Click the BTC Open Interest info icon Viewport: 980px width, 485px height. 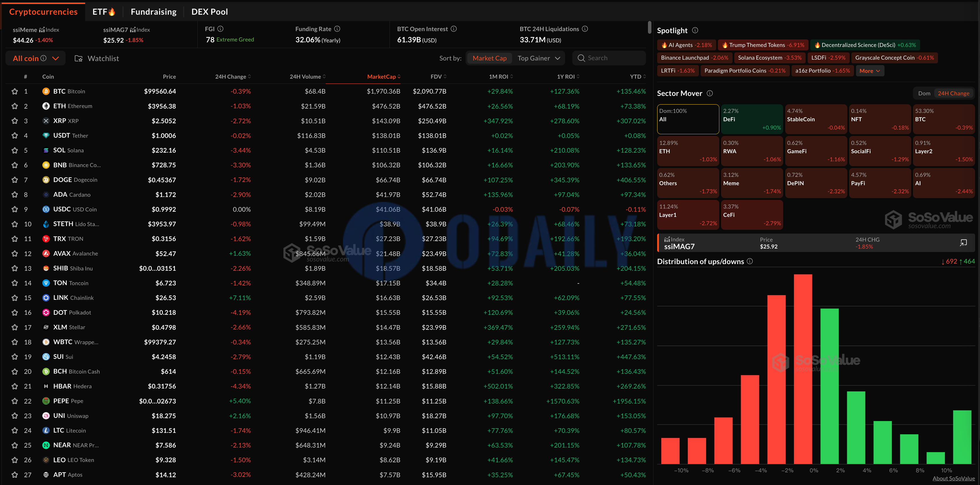point(453,29)
